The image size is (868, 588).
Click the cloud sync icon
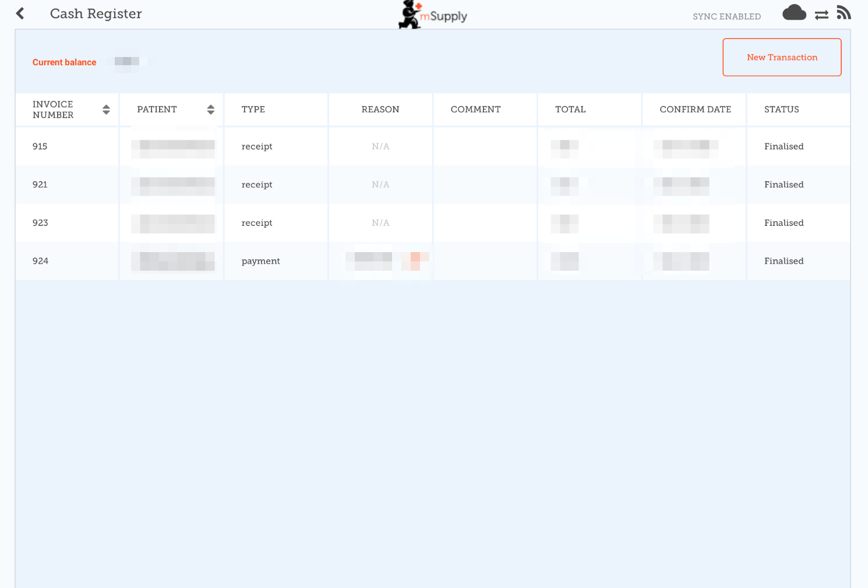794,13
